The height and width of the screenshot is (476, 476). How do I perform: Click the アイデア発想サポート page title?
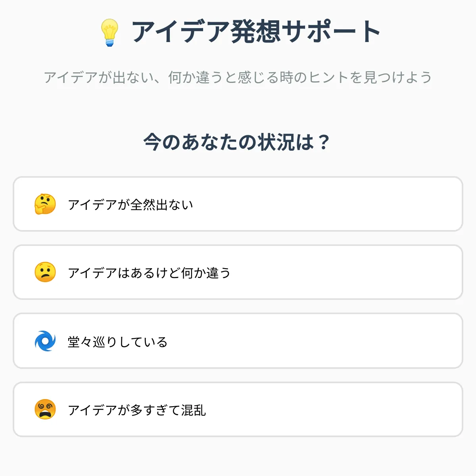pos(255,32)
